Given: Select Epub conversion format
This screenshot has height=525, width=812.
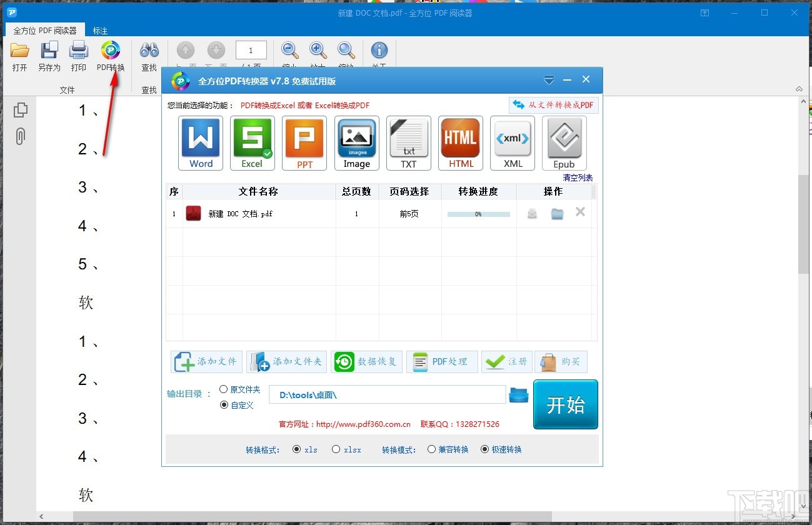Looking at the screenshot, I should [x=564, y=143].
